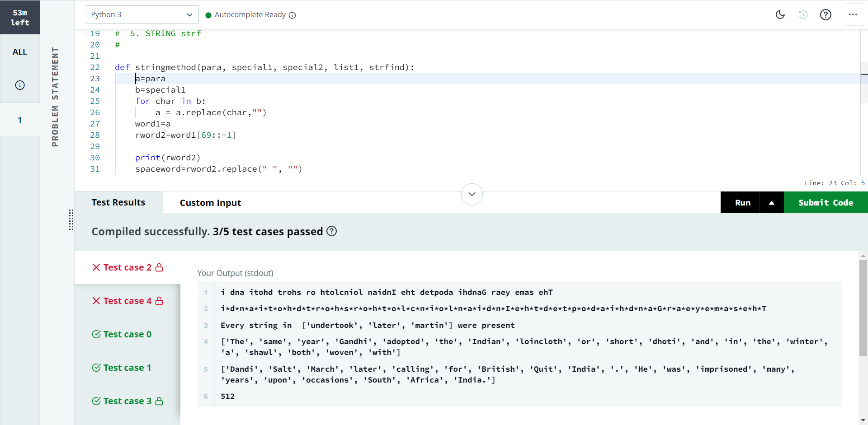Select the Test Results tab

(118, 202)
